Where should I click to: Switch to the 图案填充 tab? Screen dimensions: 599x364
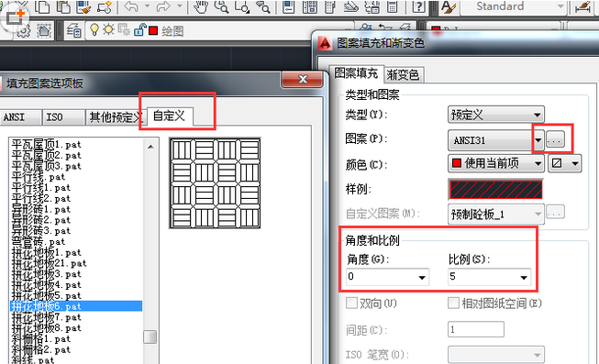click(x=356, y=73)
